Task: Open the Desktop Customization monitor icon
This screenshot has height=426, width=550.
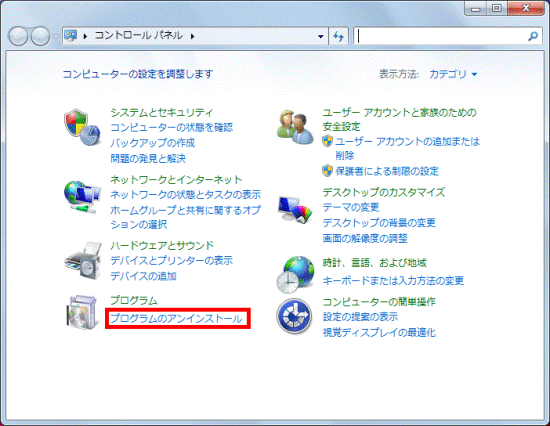Action: (295, 209)
